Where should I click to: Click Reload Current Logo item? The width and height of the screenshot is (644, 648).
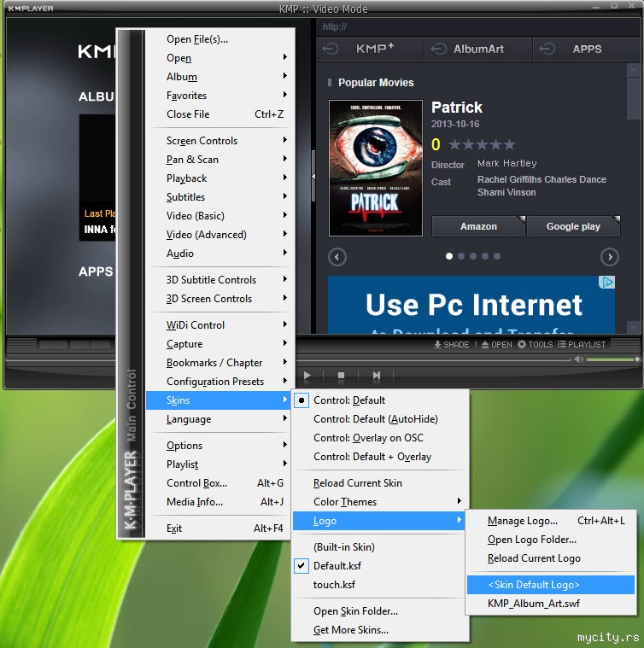pyautogui.click(x=551, y=558)
